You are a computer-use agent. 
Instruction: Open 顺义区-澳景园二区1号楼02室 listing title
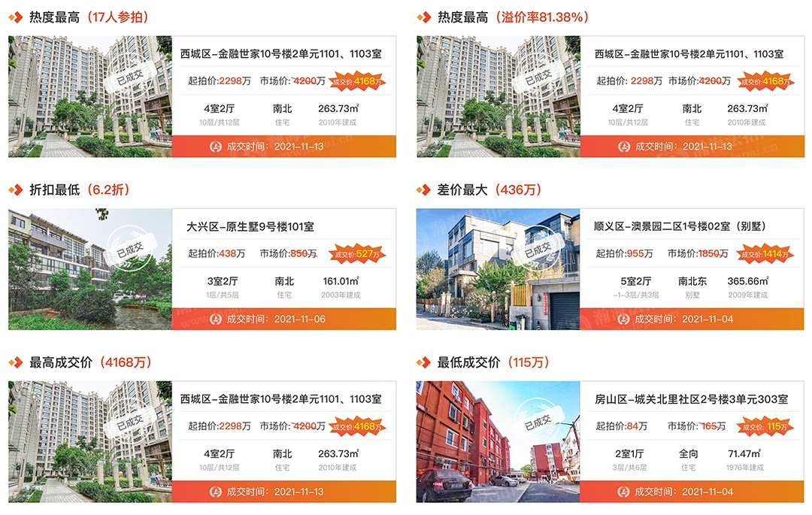[x=680, y=226]
